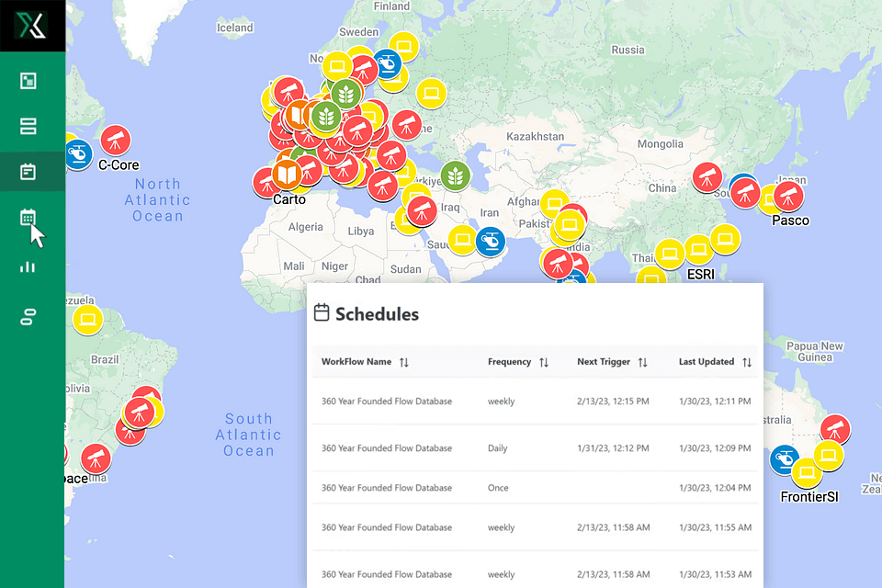The image size is (882, 588).
Task: Click next trigger 1/31/23, 12:12 PM
Action: 613,448
